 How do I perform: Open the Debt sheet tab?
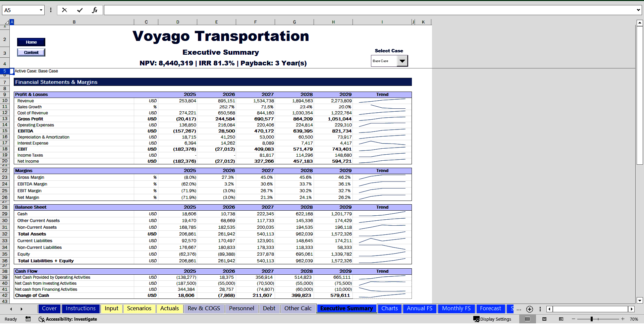269,308
